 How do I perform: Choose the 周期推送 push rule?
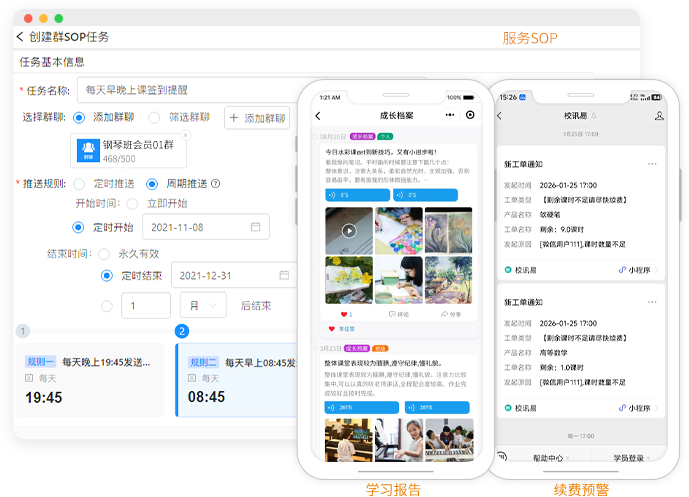(152, 184)
